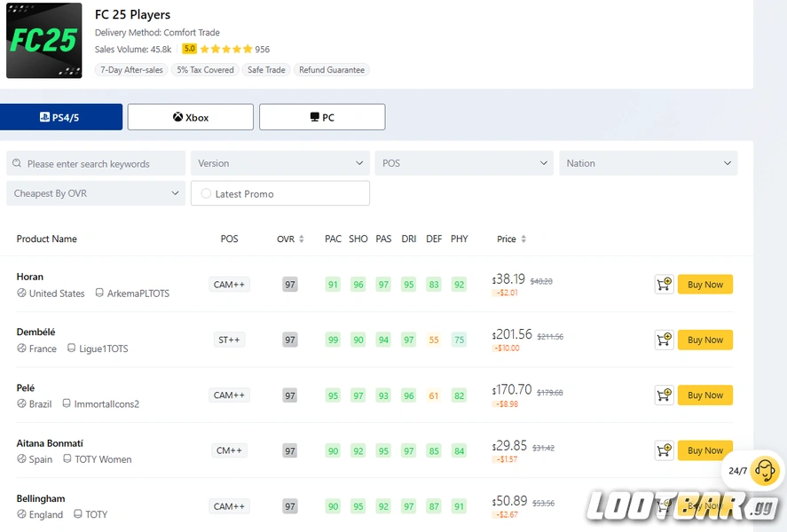Sort by OVR using sort arrows

pos(302,239)
